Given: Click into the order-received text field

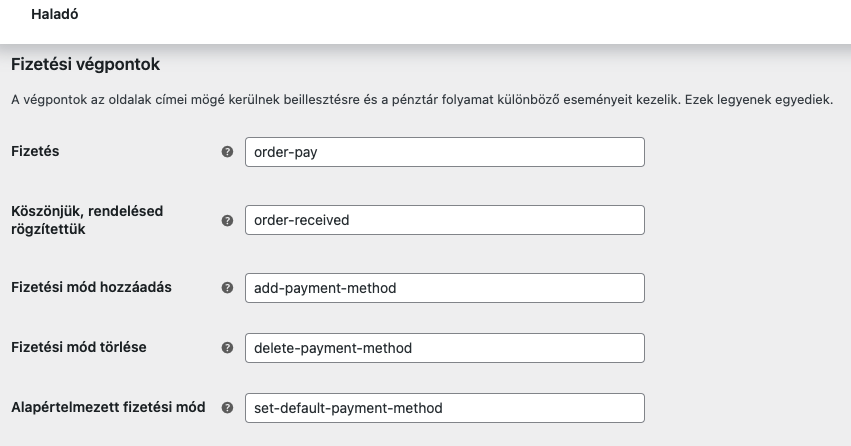Looking at the screenshot, I should point(444,220).
